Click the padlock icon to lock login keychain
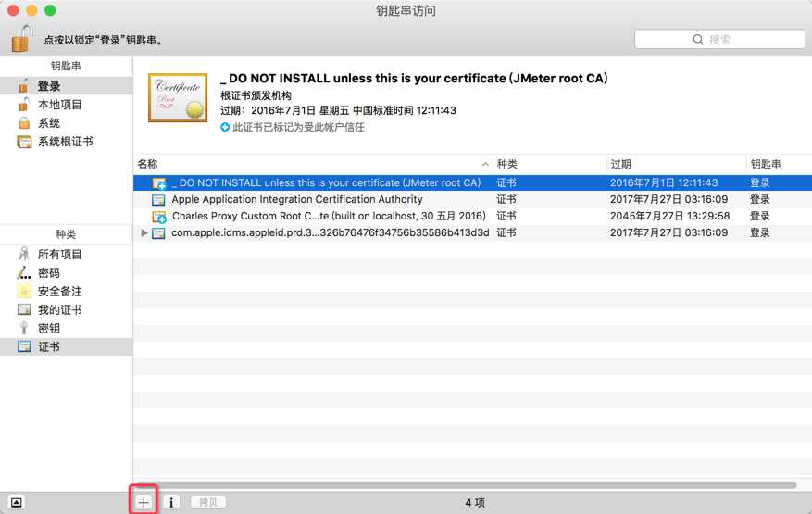The image size is (812, 514). click(21, 38)
